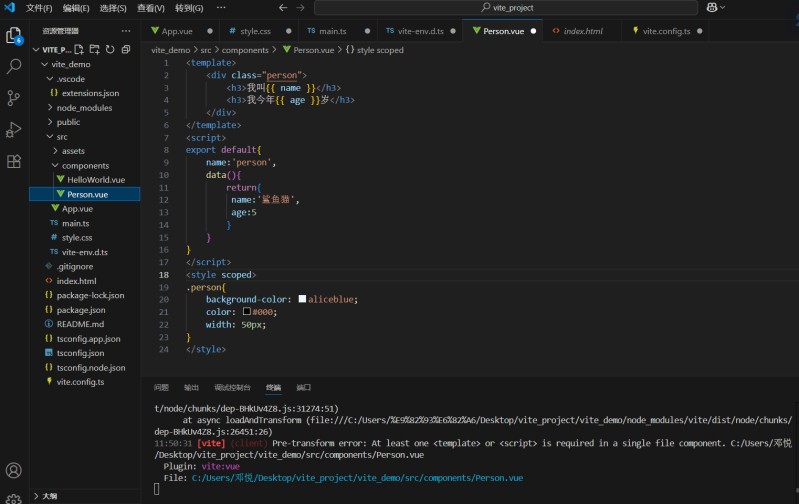Viewport: 799px width, 504px height.
Task: Open the File menu
Action: tap(39, 8)
